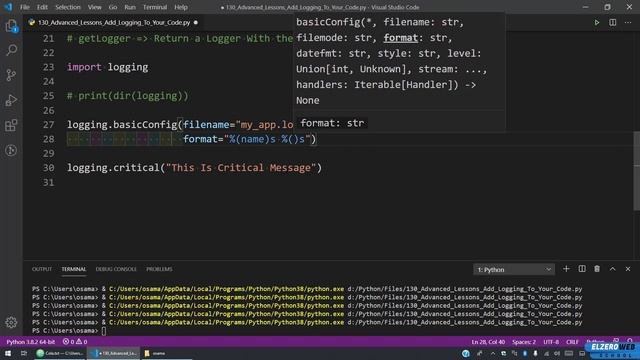Split the editor to the right
Screen dimensions: 640x360
tap(613, 22)
